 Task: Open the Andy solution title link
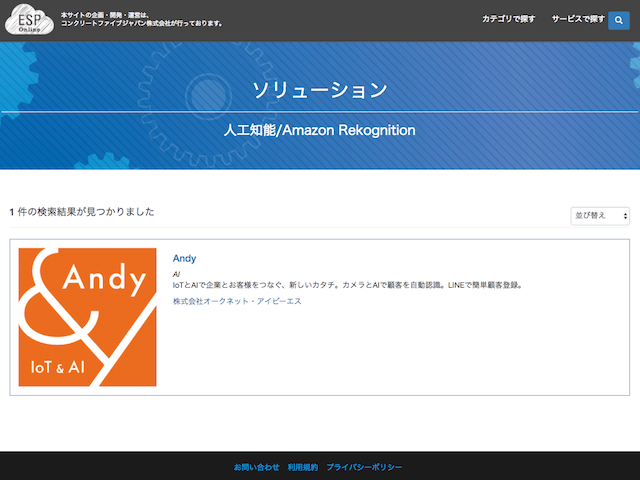tap(184, 258)
